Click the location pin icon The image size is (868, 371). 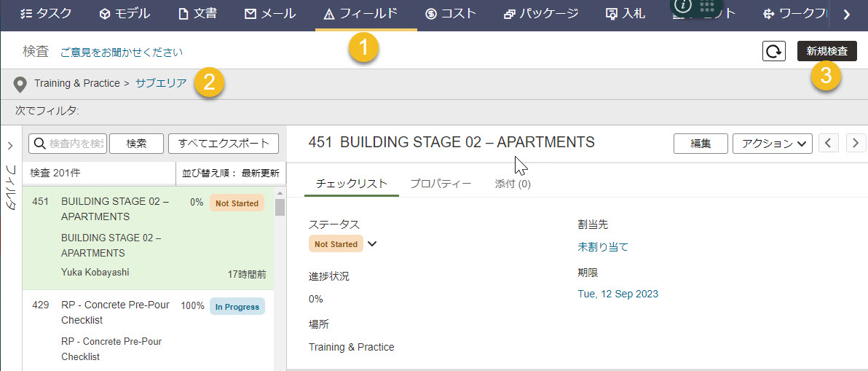[20, 84]
